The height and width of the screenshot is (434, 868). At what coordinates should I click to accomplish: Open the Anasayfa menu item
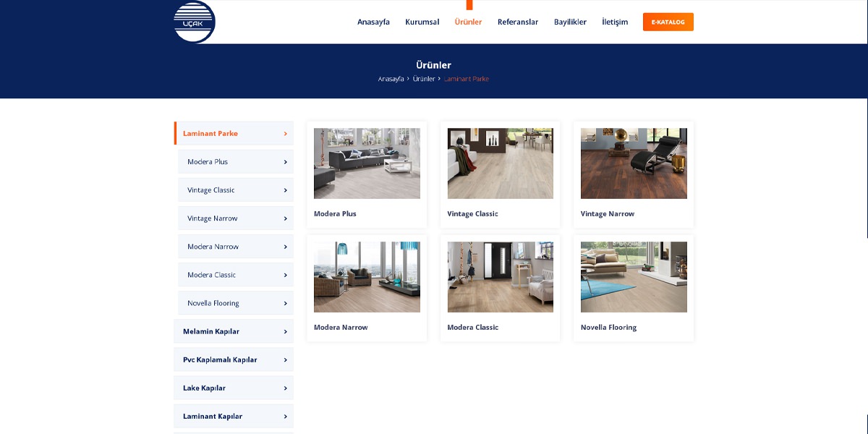click(x=373, y=22)
